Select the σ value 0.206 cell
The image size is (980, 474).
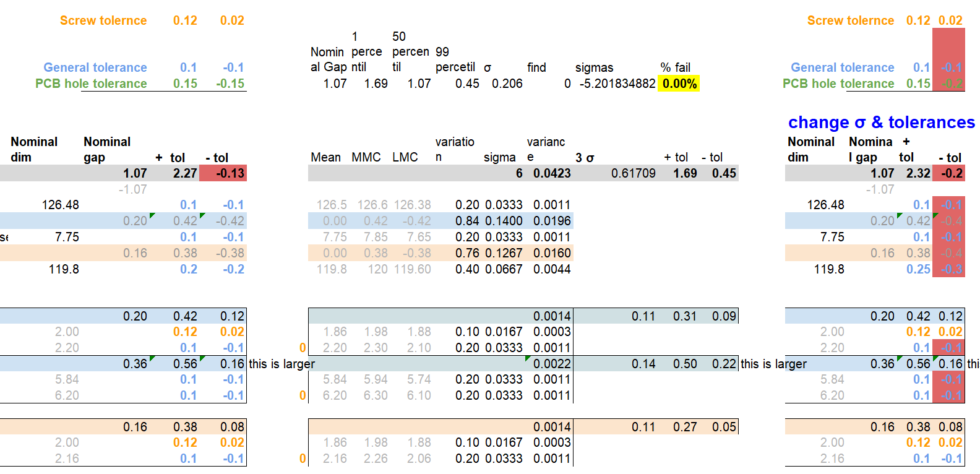coord(507,84)
